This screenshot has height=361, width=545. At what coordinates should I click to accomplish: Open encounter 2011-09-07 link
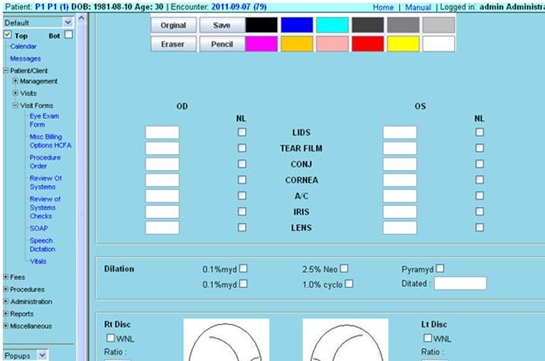pyautogui.click(x=239, y=7)
